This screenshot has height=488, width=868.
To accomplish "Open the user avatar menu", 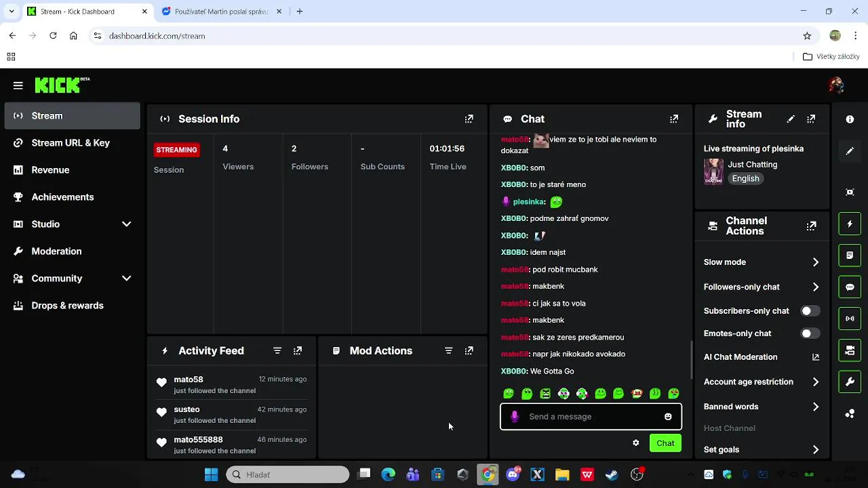I will (835, 85).
